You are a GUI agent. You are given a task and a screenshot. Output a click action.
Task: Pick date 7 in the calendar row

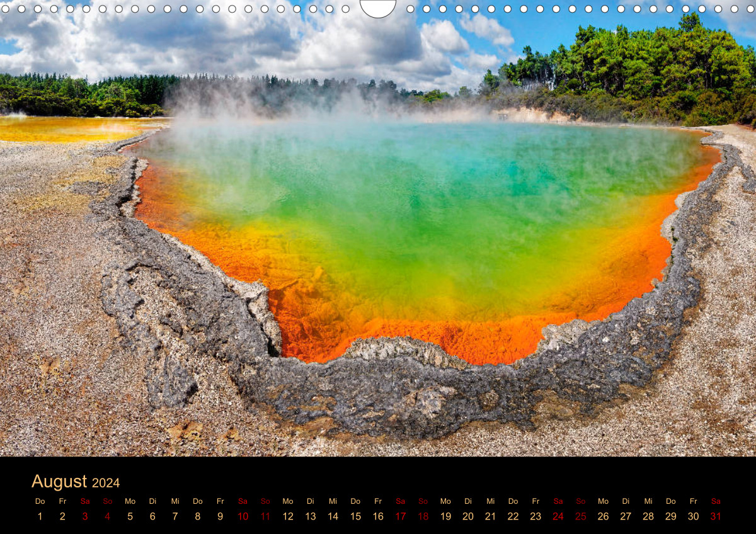click(x=175, y=516)
